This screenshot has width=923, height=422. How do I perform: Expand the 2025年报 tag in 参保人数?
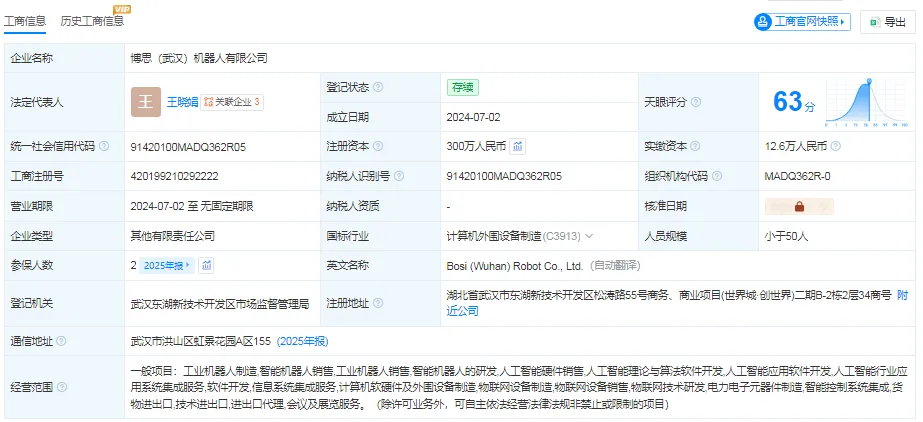tap(167, 265)
